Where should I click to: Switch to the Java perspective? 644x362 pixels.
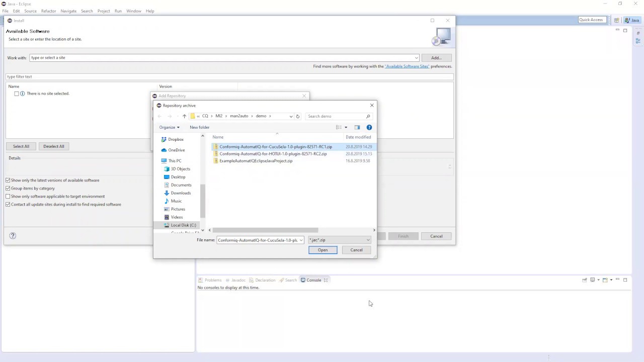coord(632,20)
